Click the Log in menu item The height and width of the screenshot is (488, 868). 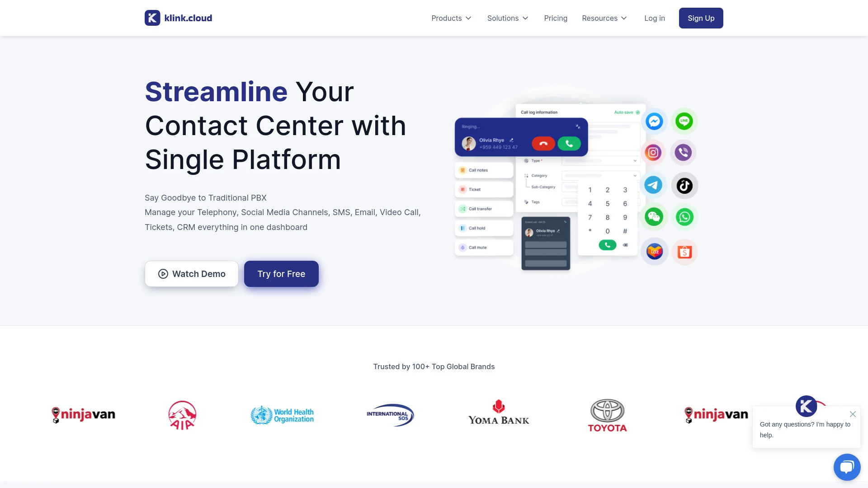click(x=655, y=18)
